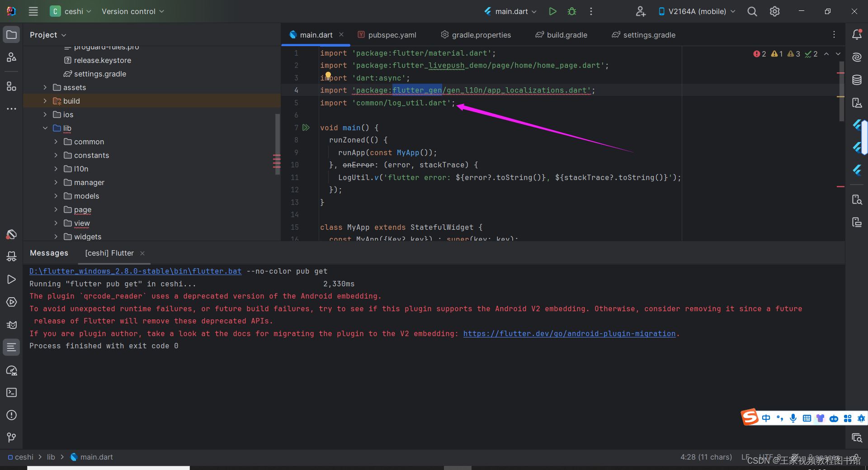The width and height of the screenshot is (868, 470).
Task: Click the run gutter icon on line 7
Action: (x=307, y=128)
